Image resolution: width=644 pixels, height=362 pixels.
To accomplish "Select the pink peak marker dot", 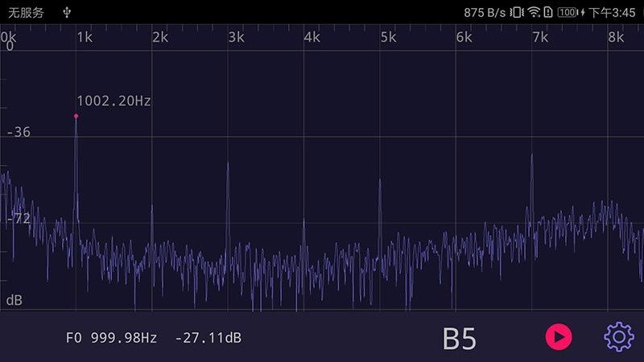I will [76, 117].
